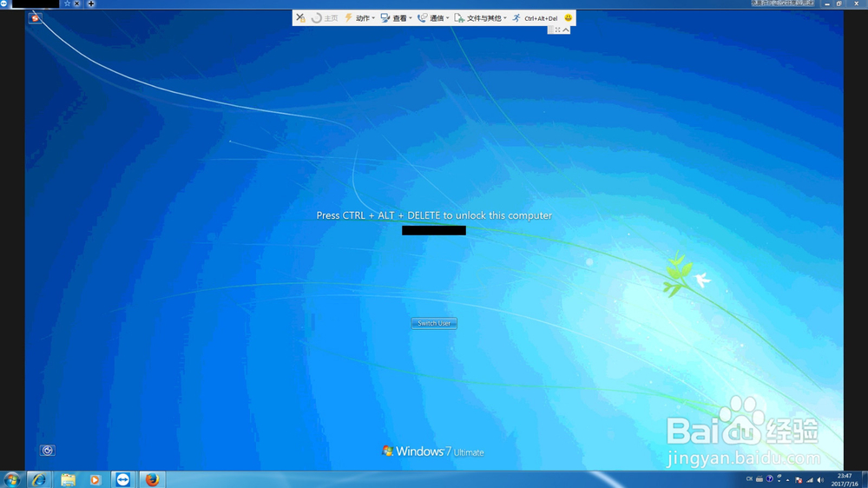The image size is (868, 488).
Task: Click 'Press CTRL + ALT + DELETE' unlock text
Action: point(434,215)
